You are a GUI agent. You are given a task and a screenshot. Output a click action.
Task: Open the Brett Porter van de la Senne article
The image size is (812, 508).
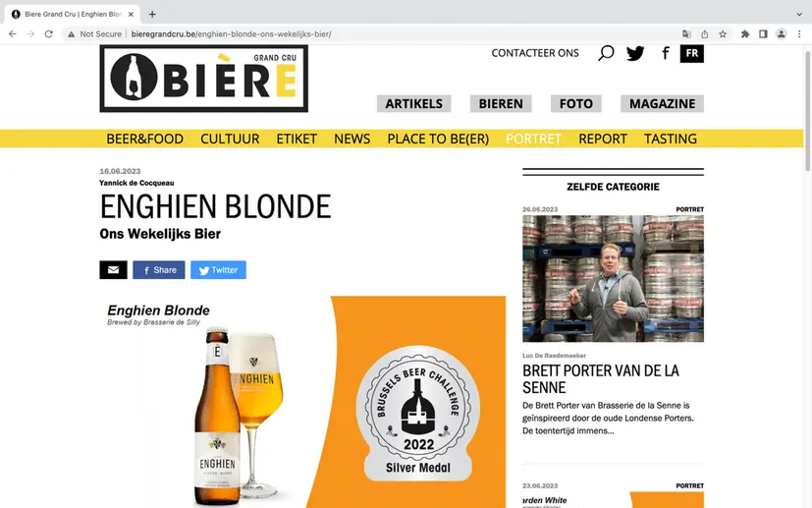[x=600, y=379]
